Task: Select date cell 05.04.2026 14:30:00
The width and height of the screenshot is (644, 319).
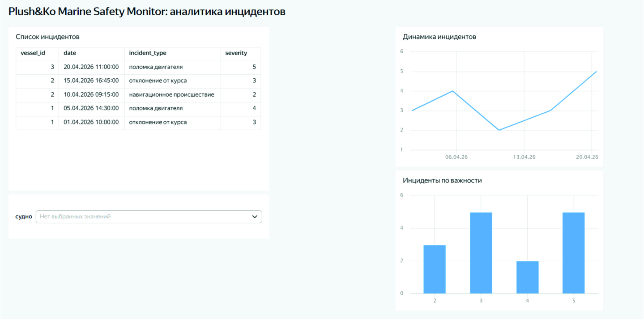Action: (x=91, y=108)
